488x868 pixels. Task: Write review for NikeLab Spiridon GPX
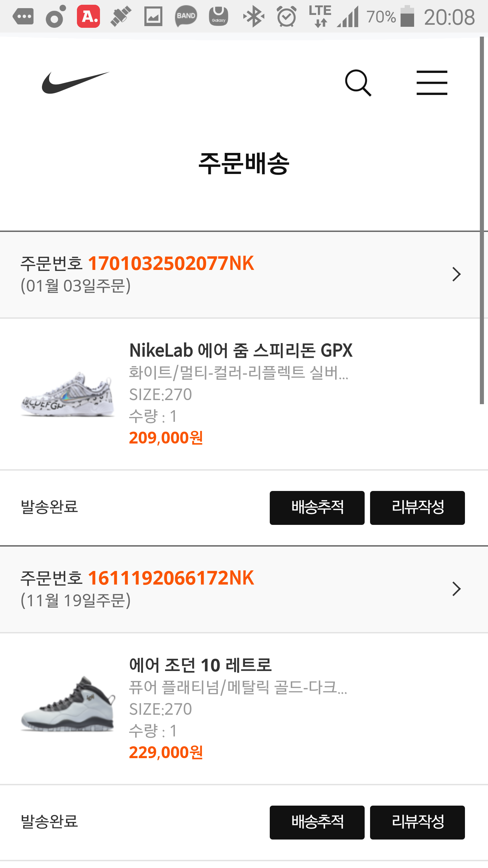click(x=417, y=508)
